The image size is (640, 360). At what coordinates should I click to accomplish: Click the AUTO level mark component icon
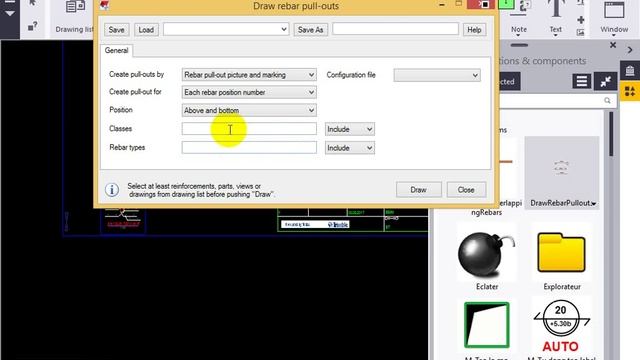(x=561, y=327)
